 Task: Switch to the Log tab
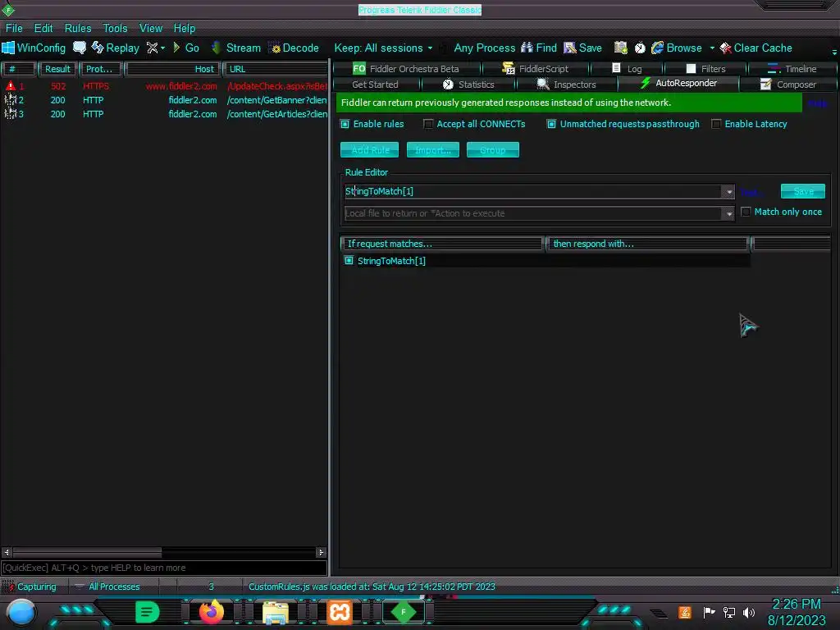click(627, 69)
